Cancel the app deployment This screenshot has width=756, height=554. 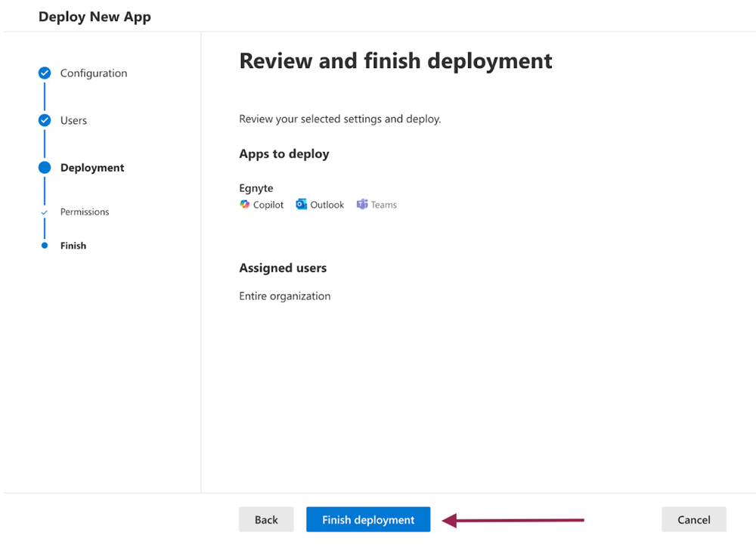tap(693, 520)
